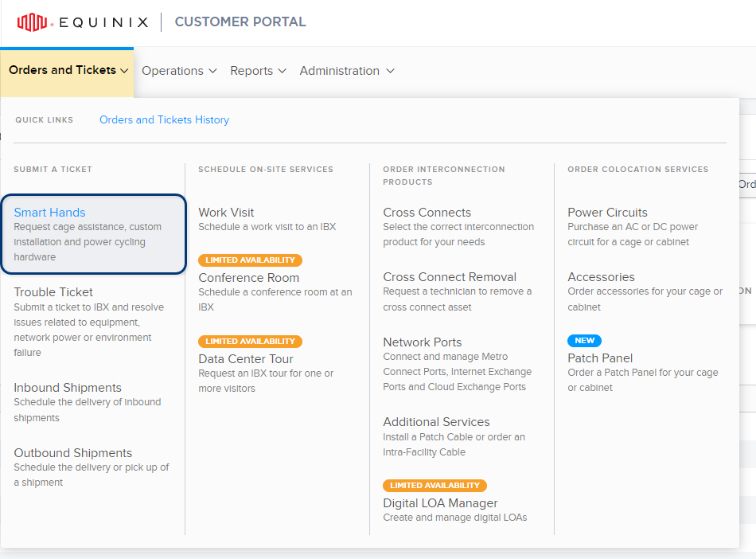The image size is (756, 559).
Task: Open Digital LOA Manager
Action: pos(440,503)
